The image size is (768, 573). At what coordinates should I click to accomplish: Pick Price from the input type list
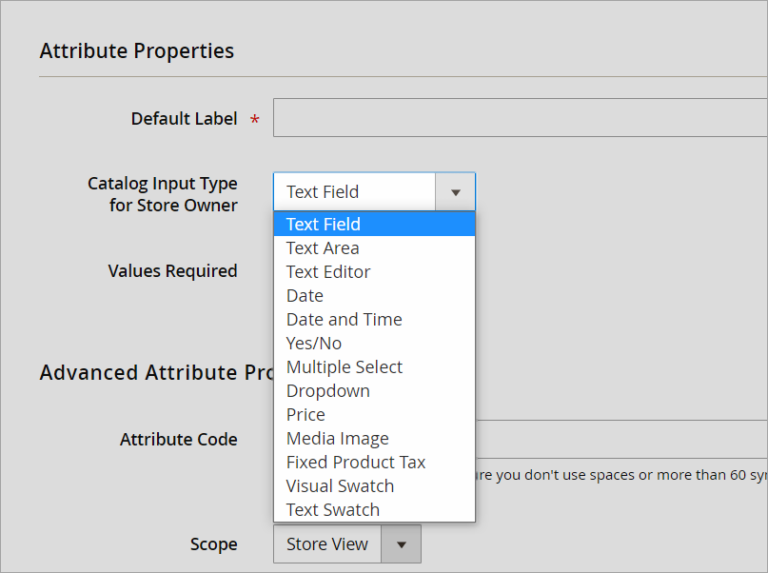306,415
